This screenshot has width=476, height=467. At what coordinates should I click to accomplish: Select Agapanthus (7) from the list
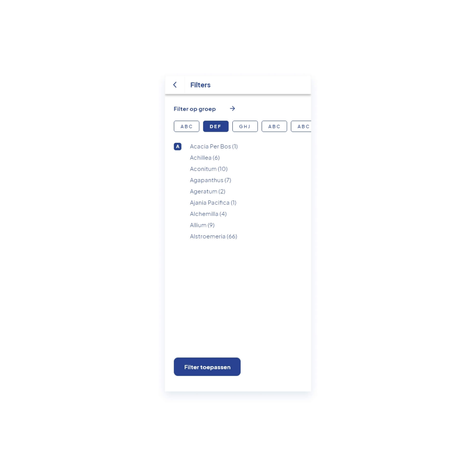coord(210,180)
